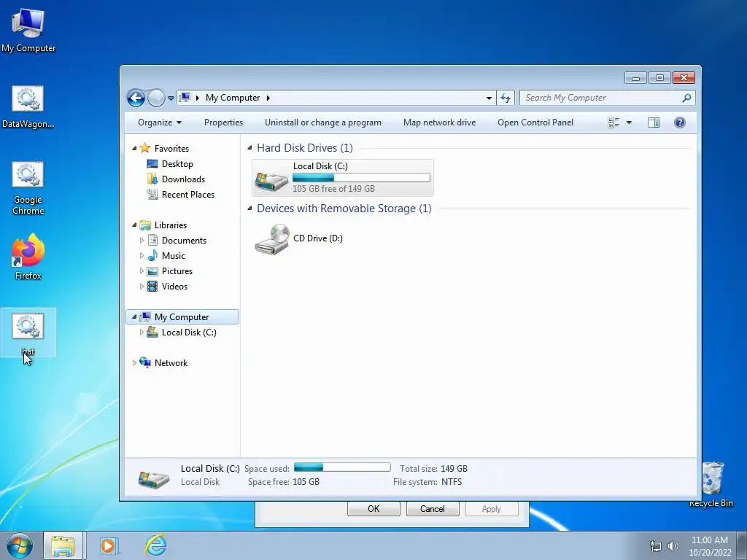Click the Search My Computer field
Image resolution: width=747 pixels, height=560 pixels.
tap(607, 98)
